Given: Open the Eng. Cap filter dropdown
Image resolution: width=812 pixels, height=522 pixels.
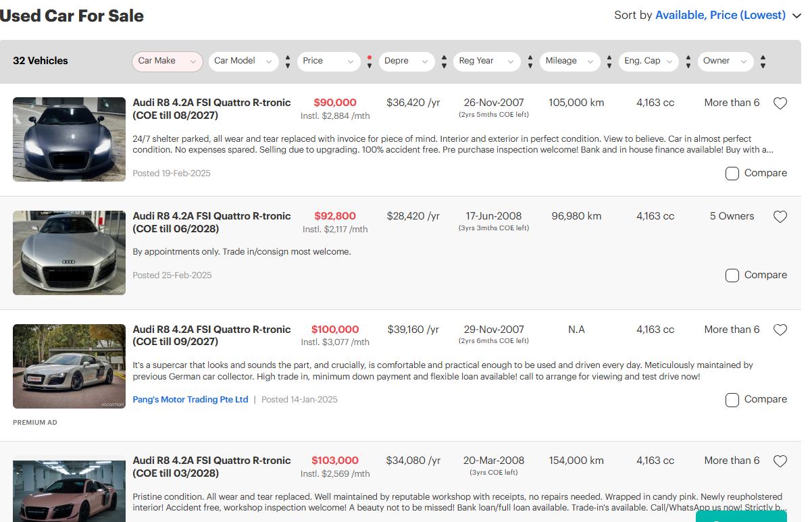Looking at the screenshot, I should coord(649,61).
